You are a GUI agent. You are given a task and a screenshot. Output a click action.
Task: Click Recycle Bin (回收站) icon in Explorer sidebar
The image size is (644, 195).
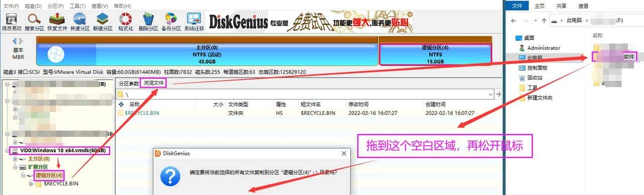pos(522,78)
